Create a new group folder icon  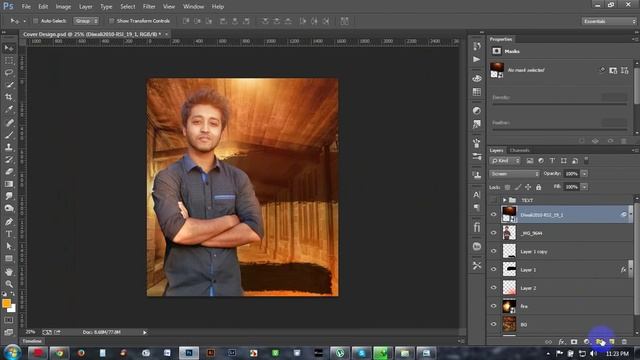click(599, 342)
